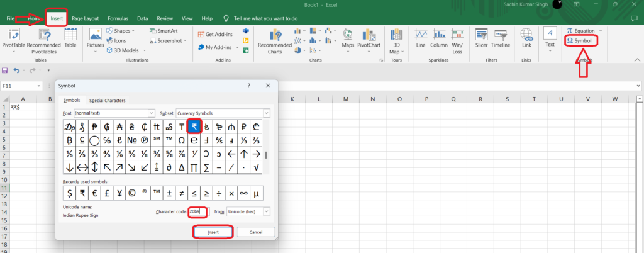The height and width of the screenshot is (253, 644).
Task: Click the Visio Data Visualizer add-in icon
Action: 246,31
